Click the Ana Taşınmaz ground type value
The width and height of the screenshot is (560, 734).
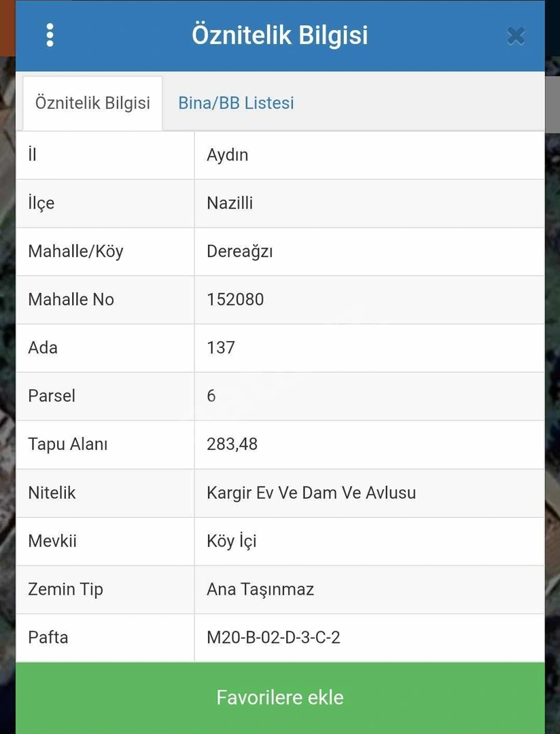(260, 589)
